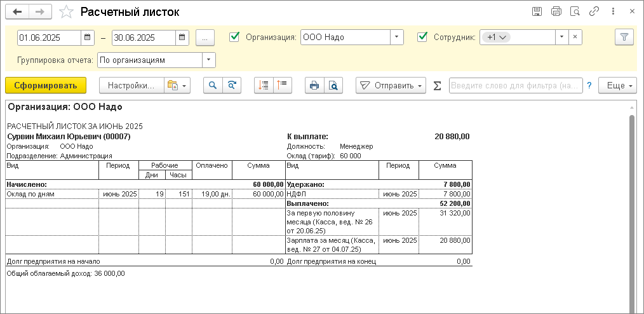Click the find next search icon
Viewport: 644px width, 314px height.
[232, 85]
